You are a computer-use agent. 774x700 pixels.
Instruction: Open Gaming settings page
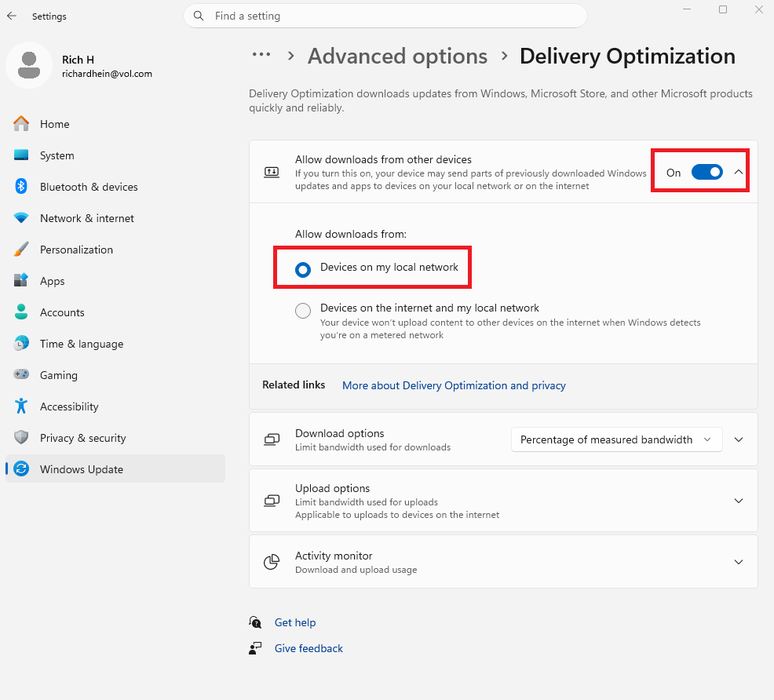click(x=115, y=375)
